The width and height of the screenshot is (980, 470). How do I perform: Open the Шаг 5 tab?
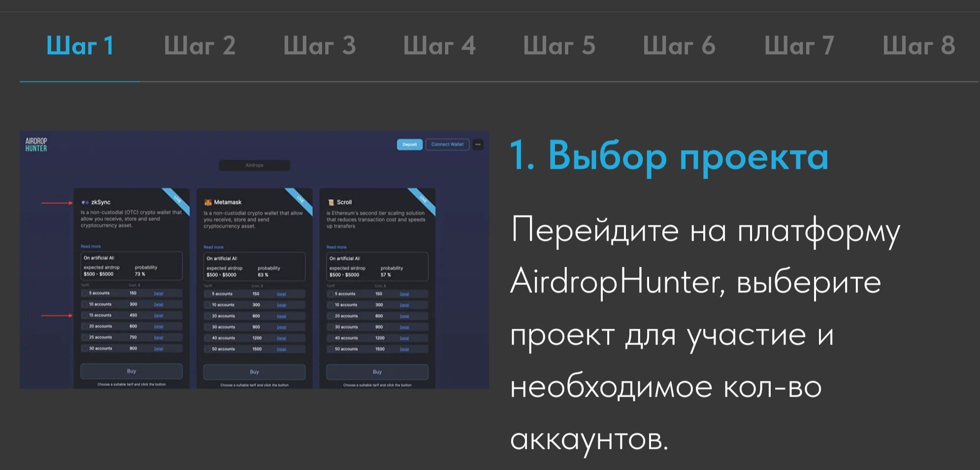[x=559, y=46]
